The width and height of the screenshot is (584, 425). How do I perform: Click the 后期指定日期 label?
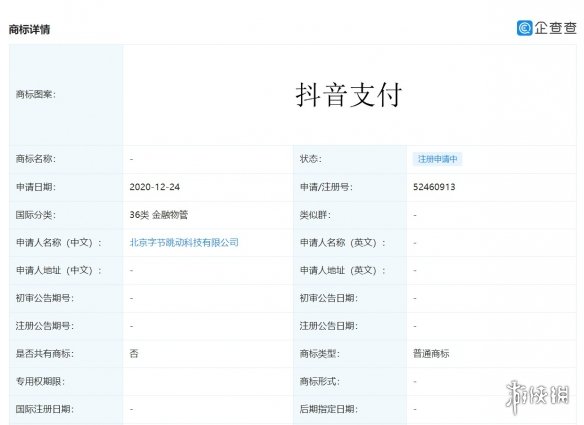[x=328, y=409]
